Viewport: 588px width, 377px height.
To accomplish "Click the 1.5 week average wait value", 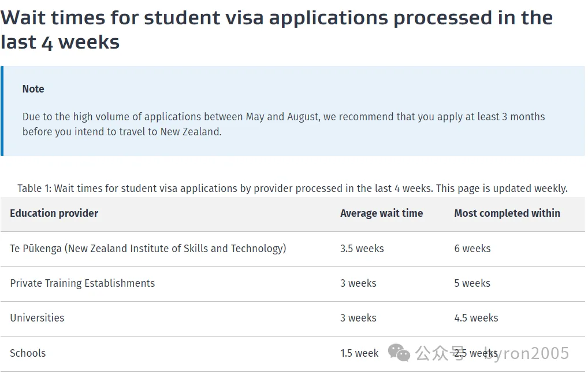I will (359, 353).
